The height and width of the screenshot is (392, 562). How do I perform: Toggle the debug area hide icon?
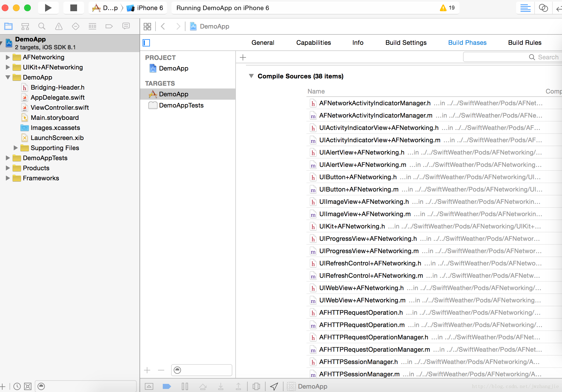click(x=149, y=386)
